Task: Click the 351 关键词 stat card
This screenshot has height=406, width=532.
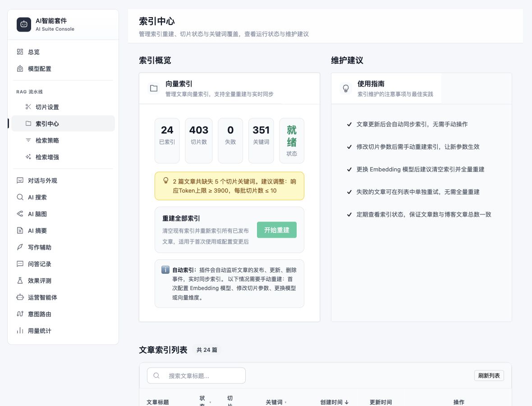Action: (261, 141)
